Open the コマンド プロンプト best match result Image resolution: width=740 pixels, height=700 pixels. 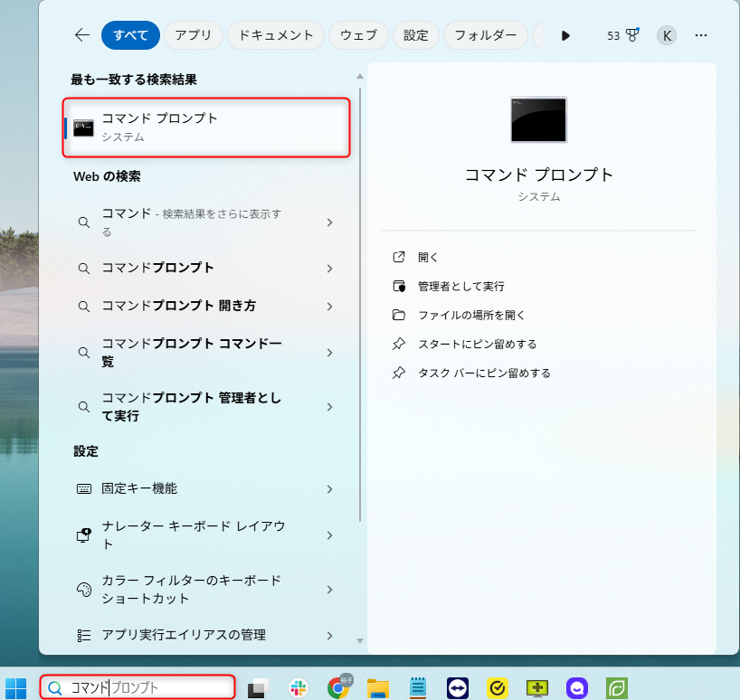[x=206, y=128]
